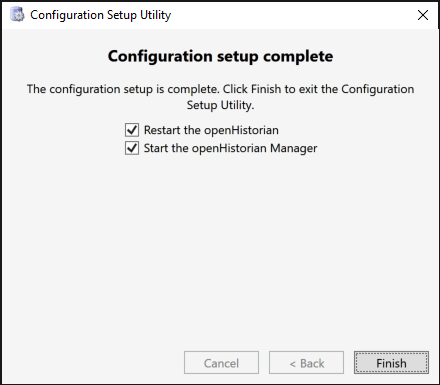
Task: Click the greyed-out Cancel button
Action: pos(221,363)
